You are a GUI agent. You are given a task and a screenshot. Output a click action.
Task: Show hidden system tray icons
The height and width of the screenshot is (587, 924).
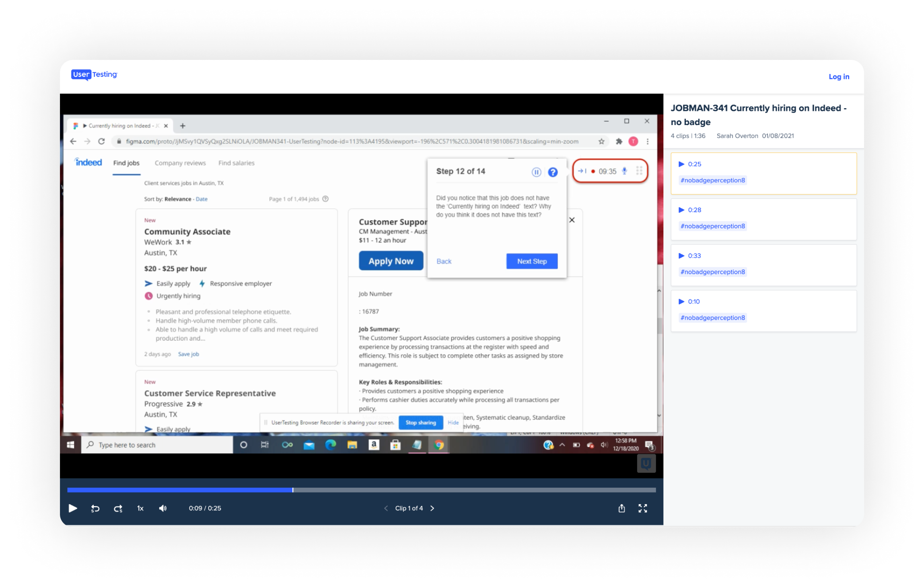[562, 445]
